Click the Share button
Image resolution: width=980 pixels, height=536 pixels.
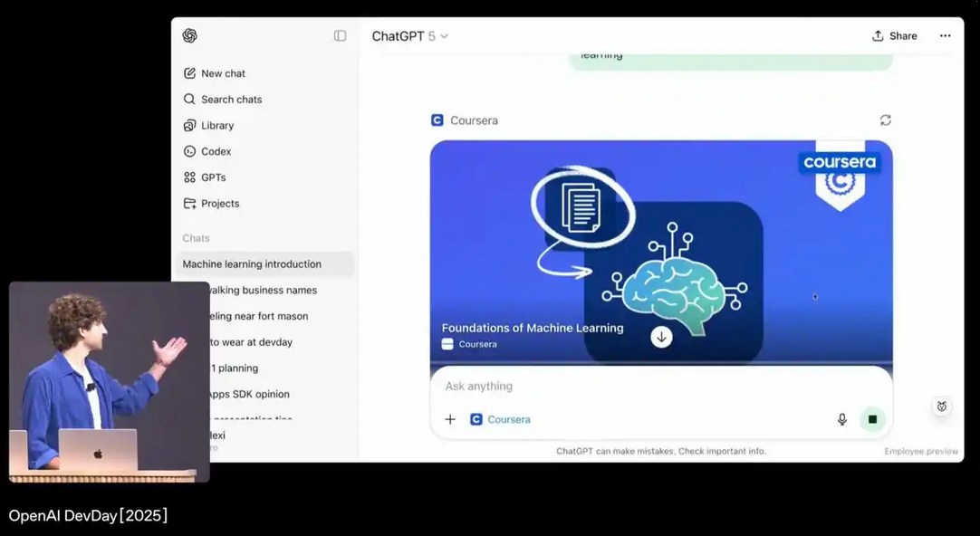pos(894,36)
